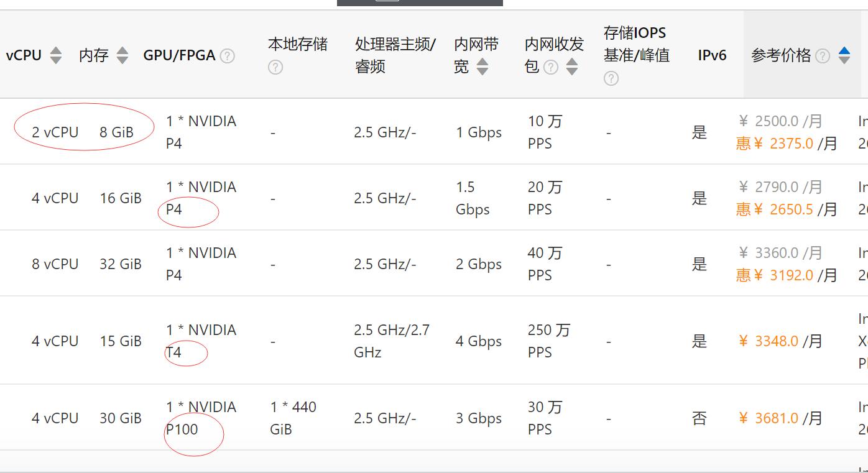The height and width of the screenshot is (473, 868).
Task: Click the 内存 column sort arrows
Action: (122, 55)
